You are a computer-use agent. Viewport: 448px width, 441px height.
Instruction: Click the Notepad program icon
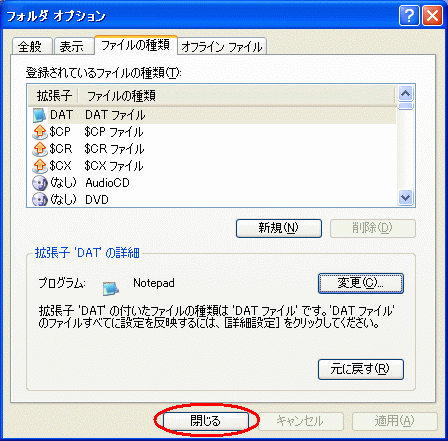click(111, 289)
